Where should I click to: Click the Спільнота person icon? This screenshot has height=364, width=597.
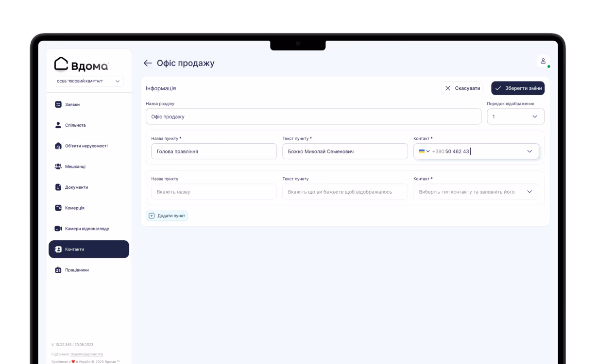pyautogui.click(x=58, y=125)
